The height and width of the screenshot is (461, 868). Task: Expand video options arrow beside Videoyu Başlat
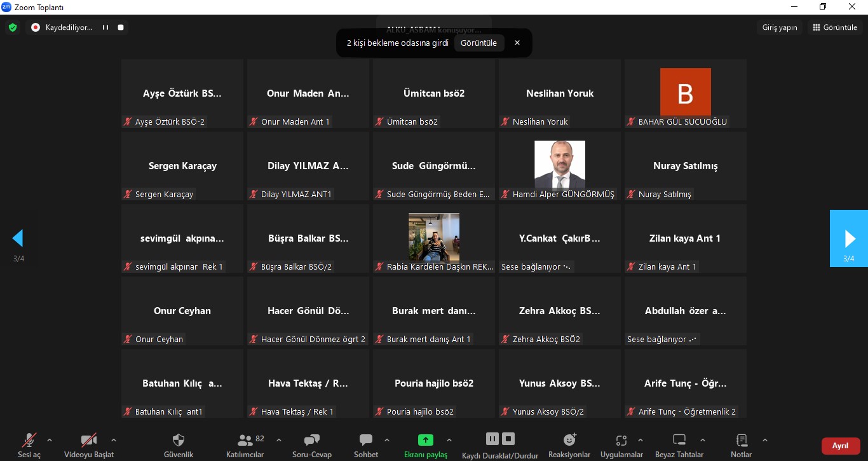pyautogui.click(x=114, y=440)
